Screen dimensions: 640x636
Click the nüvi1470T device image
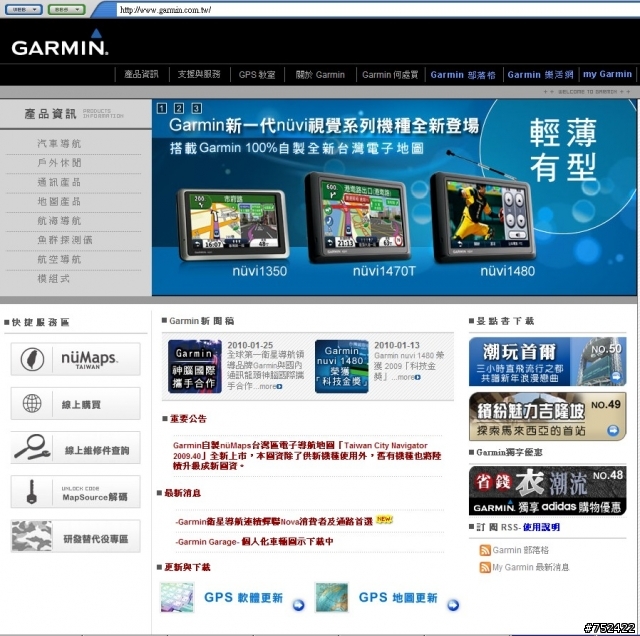point(357,218)
